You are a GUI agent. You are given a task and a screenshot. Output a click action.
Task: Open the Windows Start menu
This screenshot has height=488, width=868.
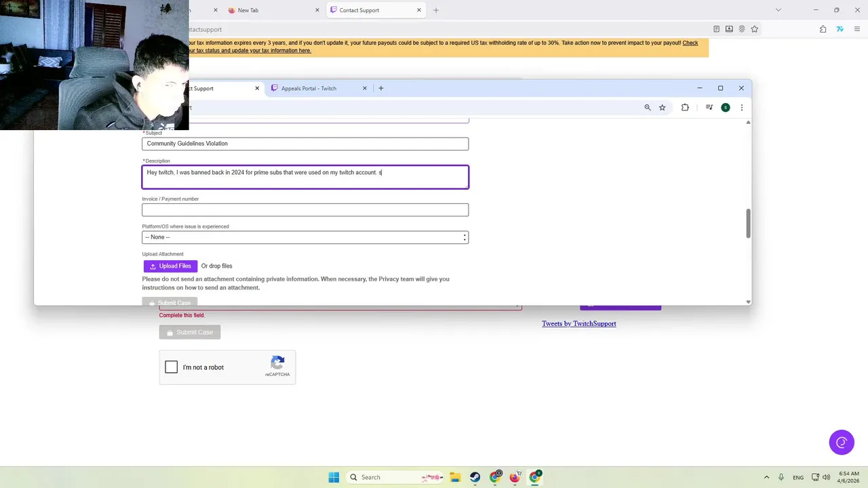[x=334, y=477]
